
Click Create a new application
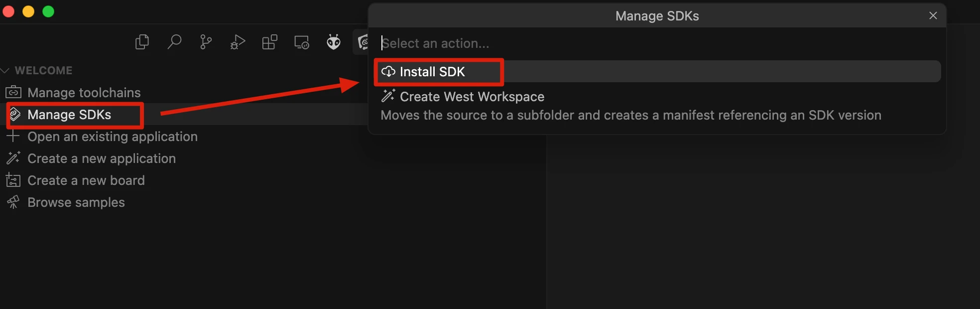click(101, 158)
